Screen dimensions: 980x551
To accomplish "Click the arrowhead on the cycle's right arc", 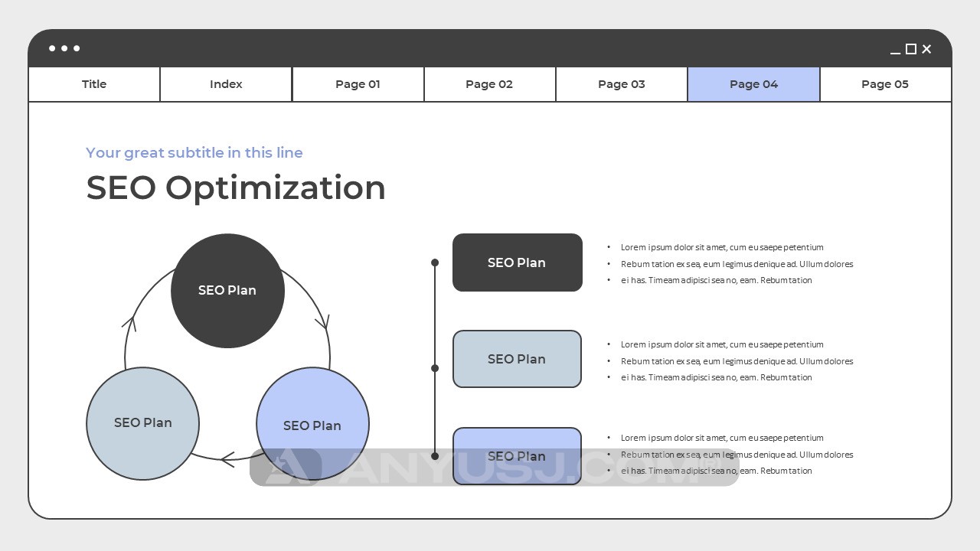I will 323,321.
